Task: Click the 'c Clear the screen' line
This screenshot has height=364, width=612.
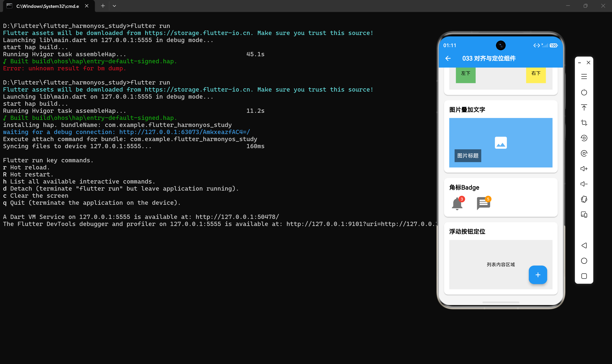Action: click(x=36, y=196)
